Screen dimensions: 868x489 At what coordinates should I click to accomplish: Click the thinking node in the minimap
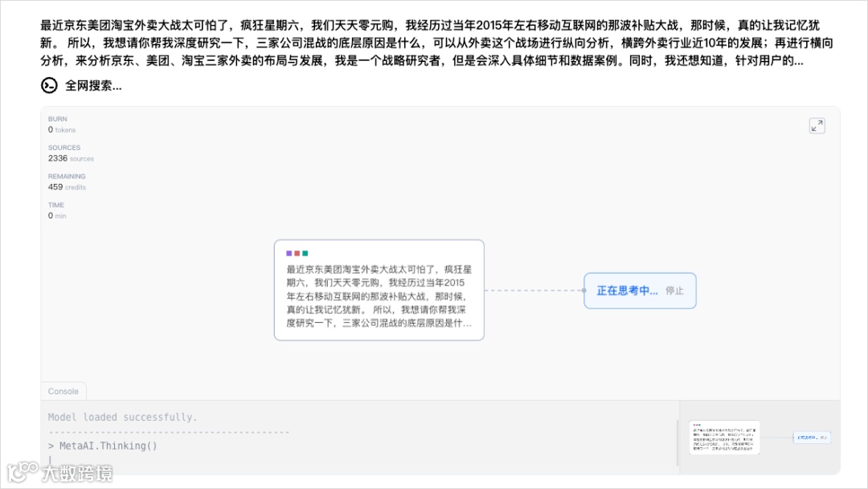click(x=812, y=438)
